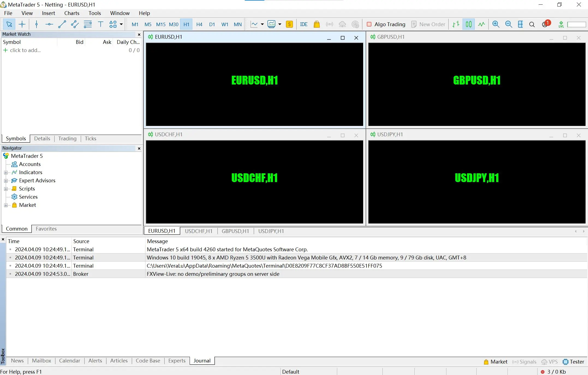
Task: Switch chart to line chart mode
Action: pyautogui.click(x=481, y=24)
